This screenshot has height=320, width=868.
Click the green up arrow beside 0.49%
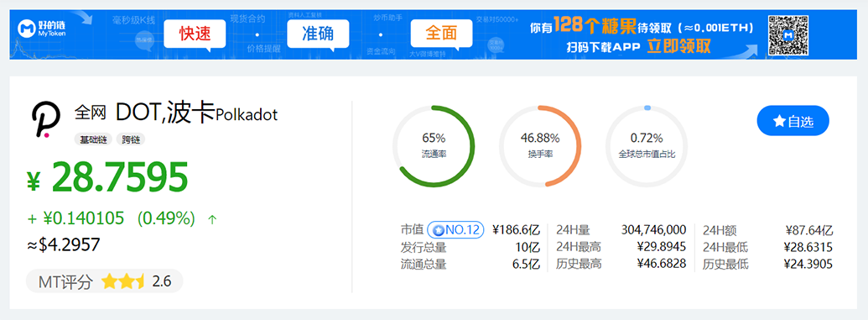(x=212, y=219)
